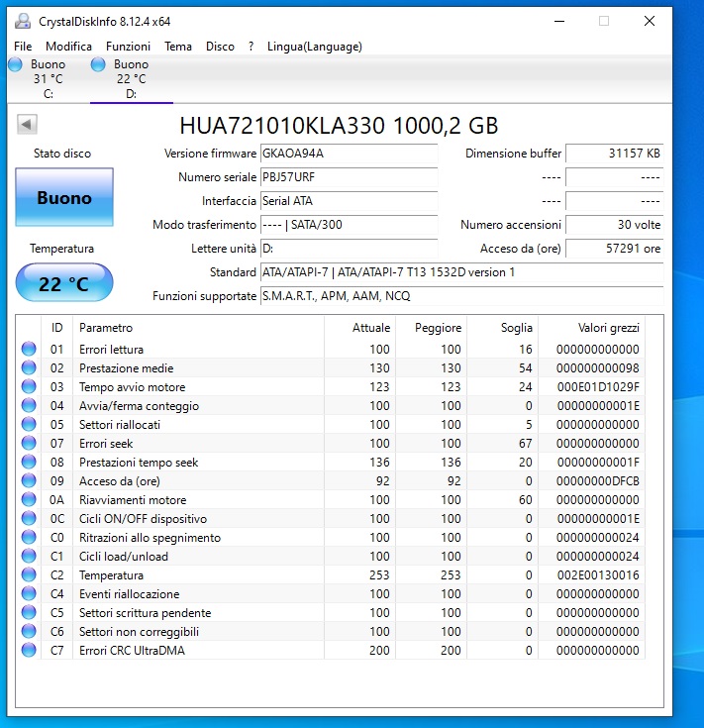The image size is (704, 728).
Task: Click the Valori grezzi column header
Action: tap(592, 328)
